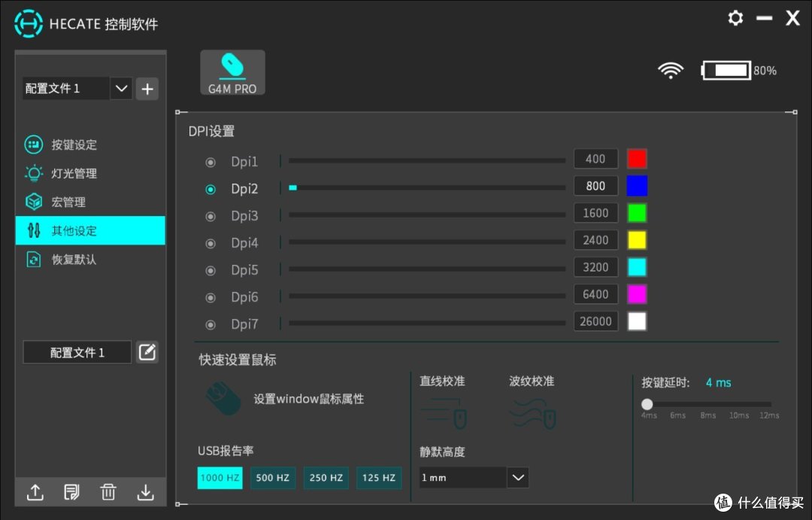Click the Dpi7 slider track

pyautogui.click(x=427, y=323)
